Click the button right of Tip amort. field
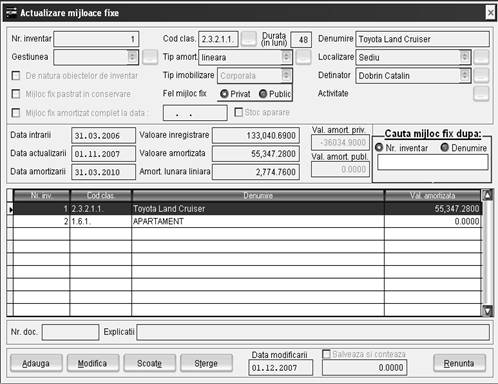The image size is (498, 384). (303, 57)
